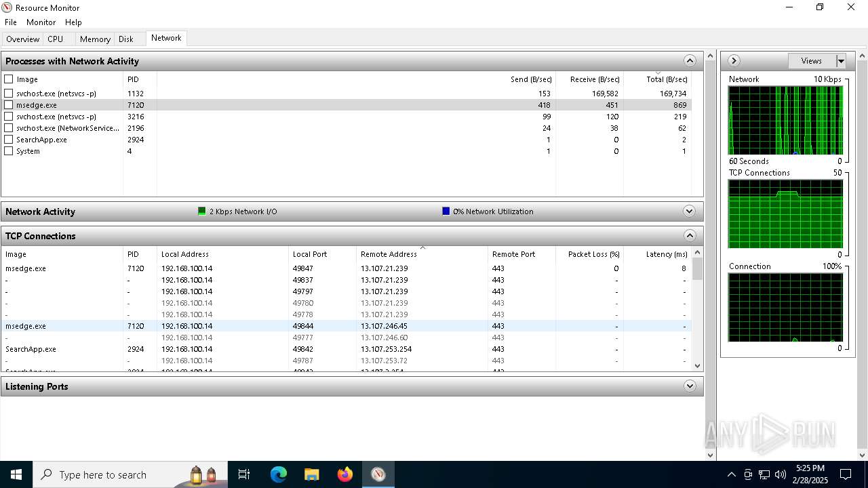Click Views button

[x=812, y=61]
